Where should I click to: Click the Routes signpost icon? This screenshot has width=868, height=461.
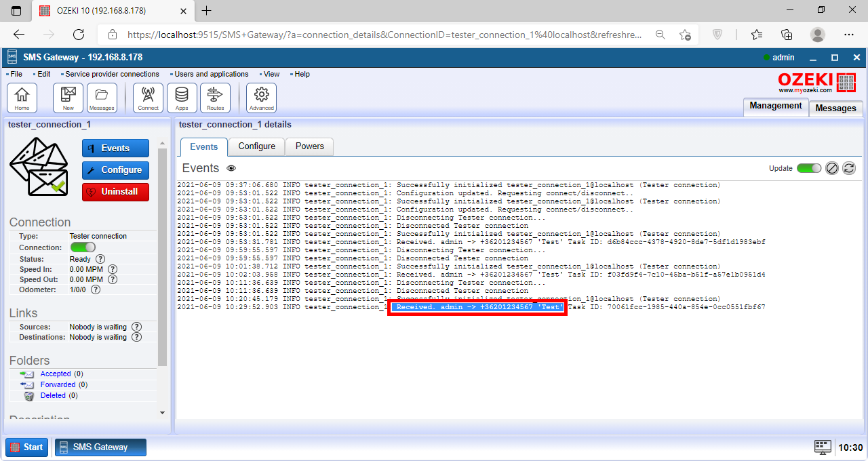pyautogui.click(x=215, y=98)
